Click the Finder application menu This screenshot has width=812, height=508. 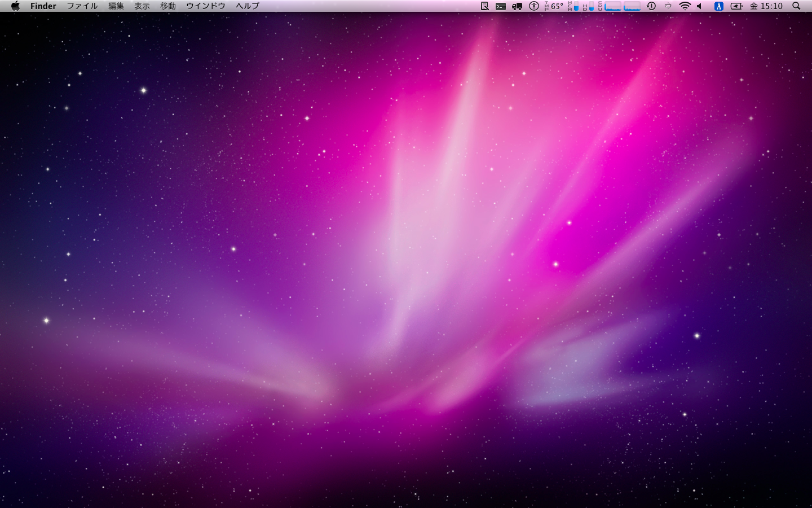(43, 6)
